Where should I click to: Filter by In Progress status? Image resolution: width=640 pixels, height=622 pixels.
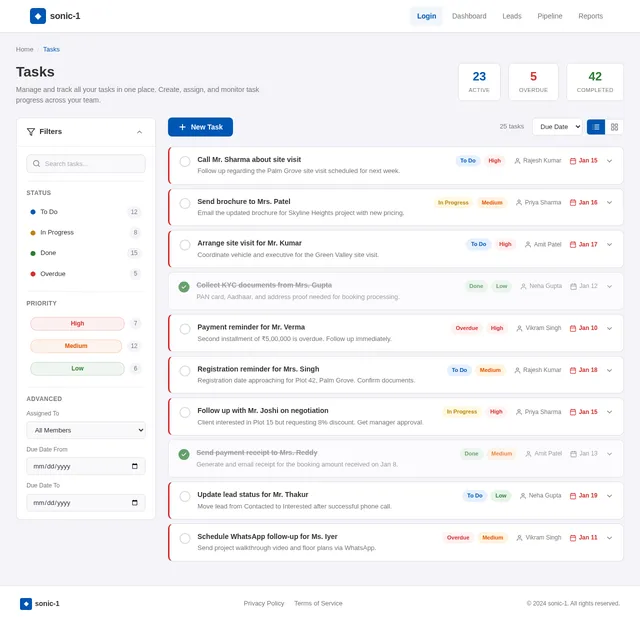[x=84, y=232]
